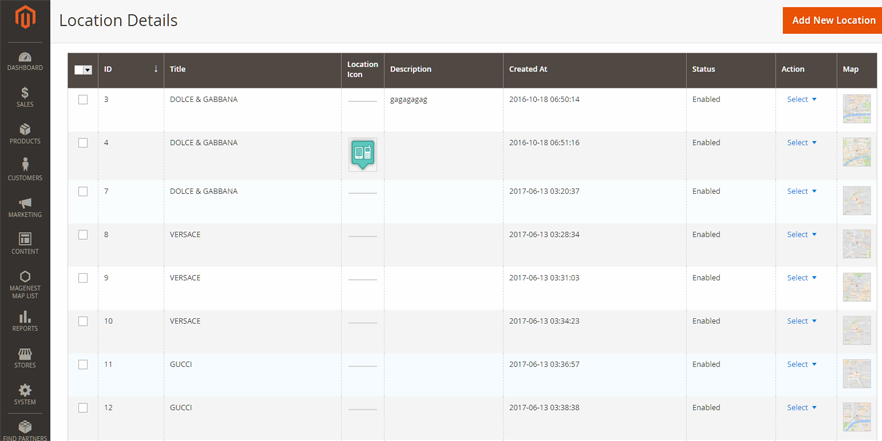Open map thumbnail for location ID 11
882x441 pixels.
coord(857,374)
